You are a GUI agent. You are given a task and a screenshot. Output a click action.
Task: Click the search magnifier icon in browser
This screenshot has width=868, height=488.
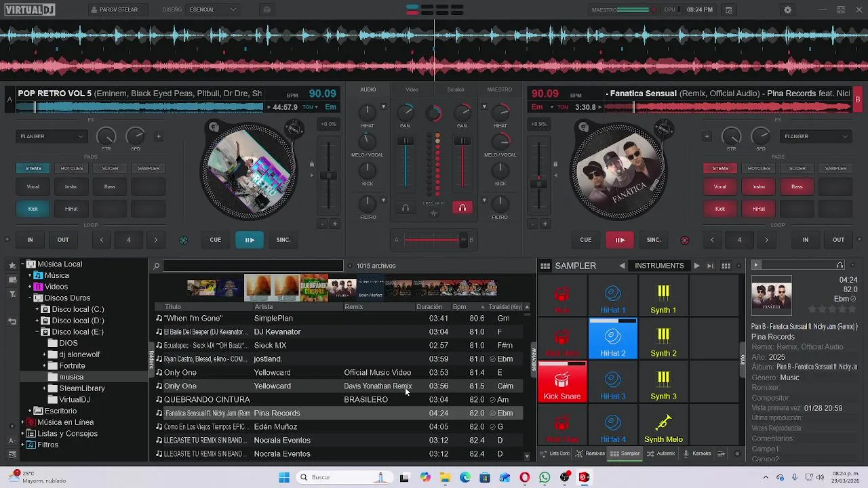click(157, 266)
